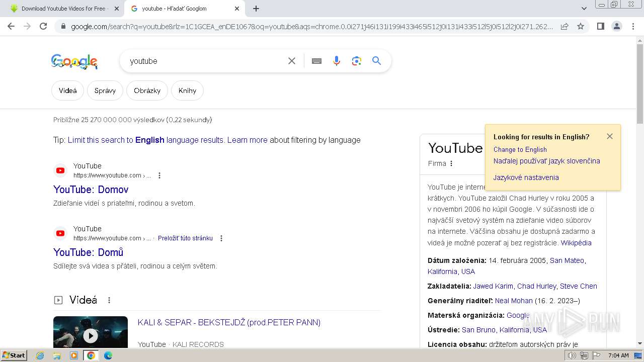Play the KALI & SEPAR video thumbnail
Viewport: 644px width, 362px height.
tap(91, 332)
